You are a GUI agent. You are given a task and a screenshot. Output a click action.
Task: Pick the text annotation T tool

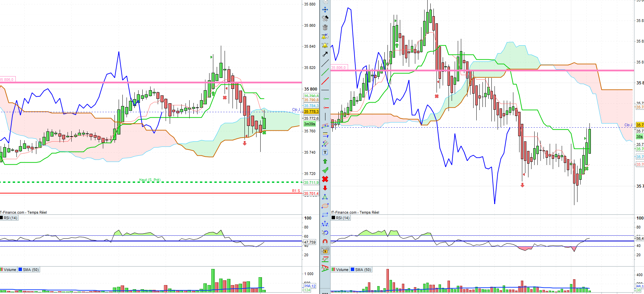[325, 152]
